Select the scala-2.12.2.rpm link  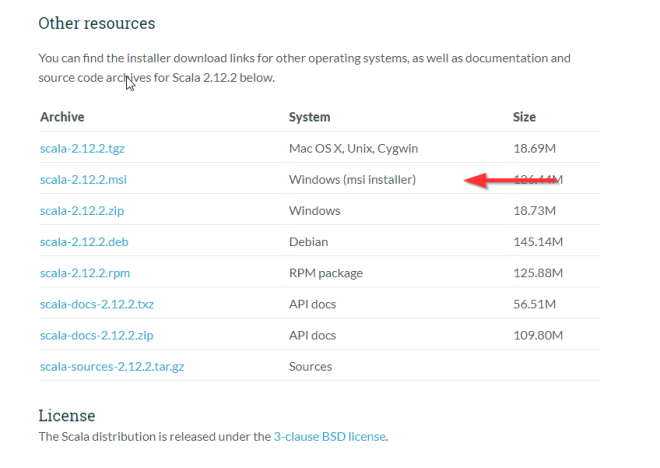(x=83, y=273)
